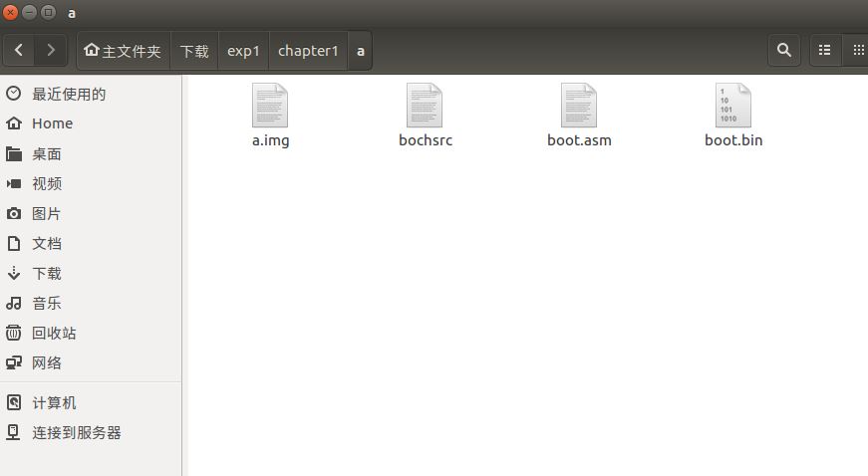This screenshot has width=868, height=476.
Task: Click the boot.asm file name label
Action: (579, 140)
